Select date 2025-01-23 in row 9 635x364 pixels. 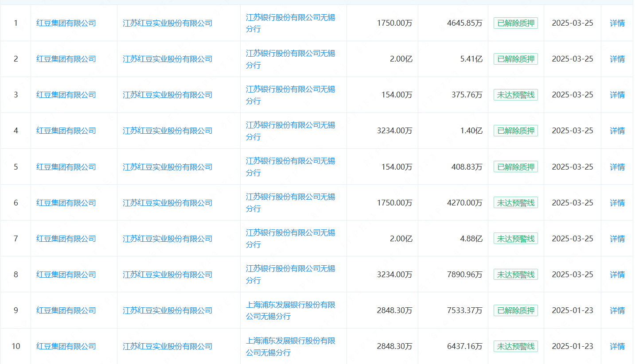pyautogui.click(x=573, y=310)
